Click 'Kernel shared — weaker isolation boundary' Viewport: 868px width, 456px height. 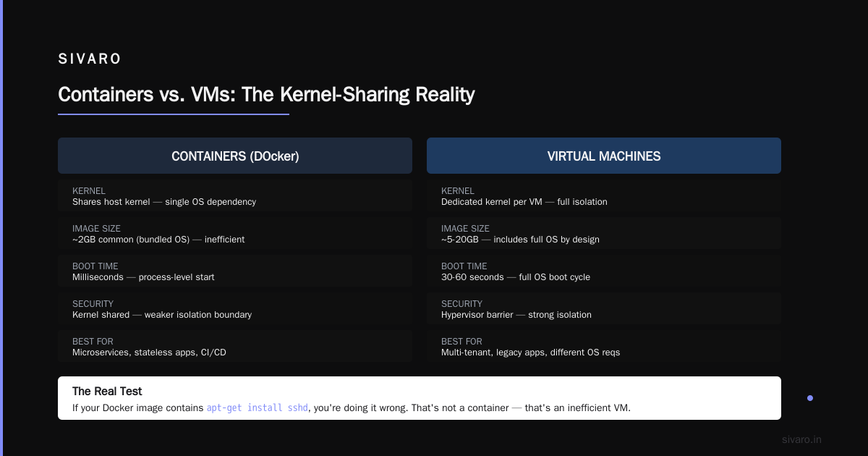click(162, 315)
